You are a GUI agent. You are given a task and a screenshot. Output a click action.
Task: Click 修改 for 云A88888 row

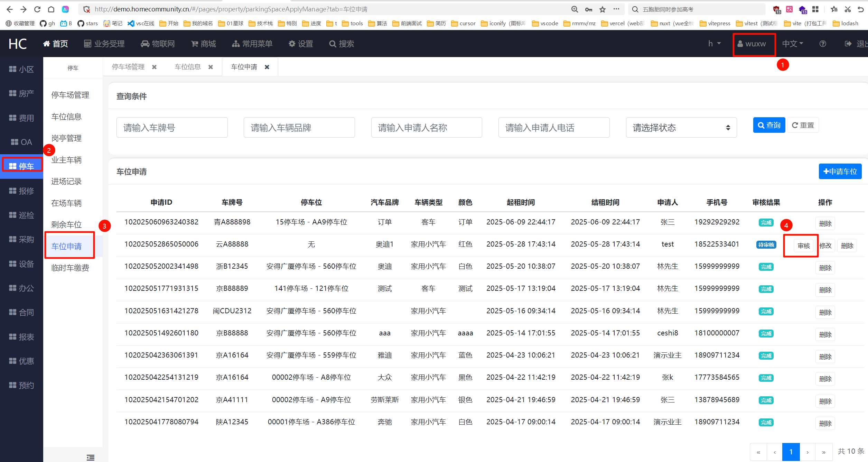tap(825, 246)
